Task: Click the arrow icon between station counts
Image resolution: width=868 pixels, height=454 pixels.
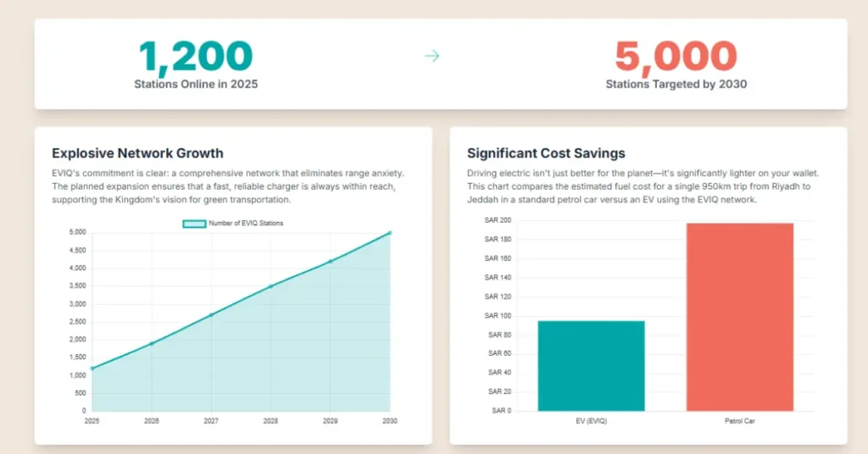Action: (432, 57)
